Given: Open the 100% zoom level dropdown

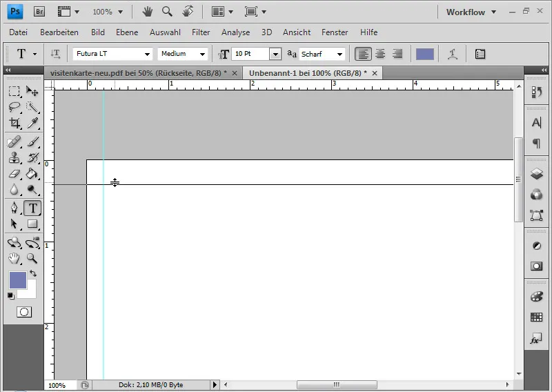Looking at the screenshot, I should point(108,12).
